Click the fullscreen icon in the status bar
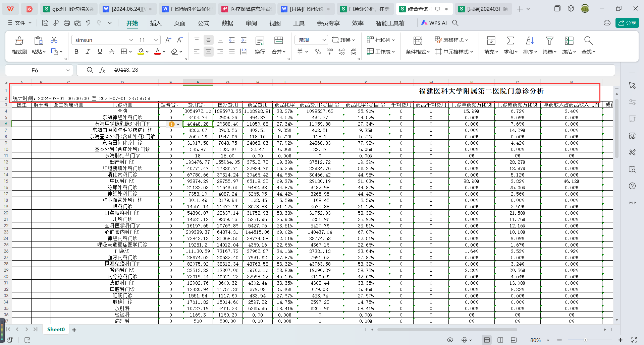 coord(634,340)
